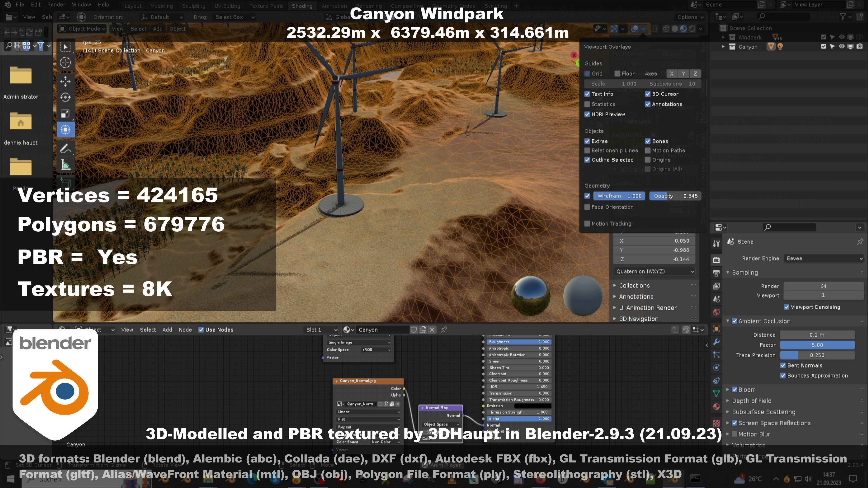Viewport: 868px width, 488px height.
Task: Open the Physics properties tab
Action: [716, 367]
